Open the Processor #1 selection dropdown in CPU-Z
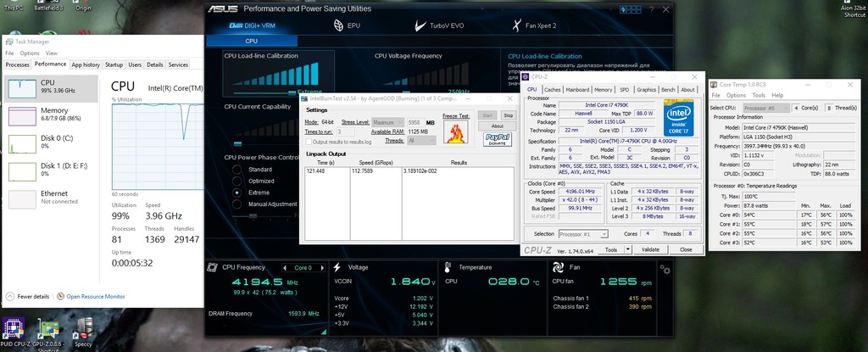This screenshot has height=352, width=868. coord(583,234)
